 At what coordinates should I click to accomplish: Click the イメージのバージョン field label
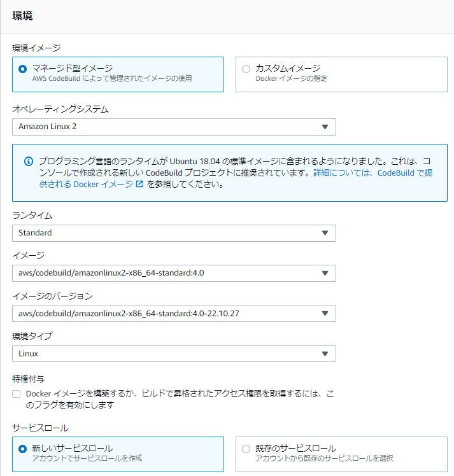click(x=52, y=296)
